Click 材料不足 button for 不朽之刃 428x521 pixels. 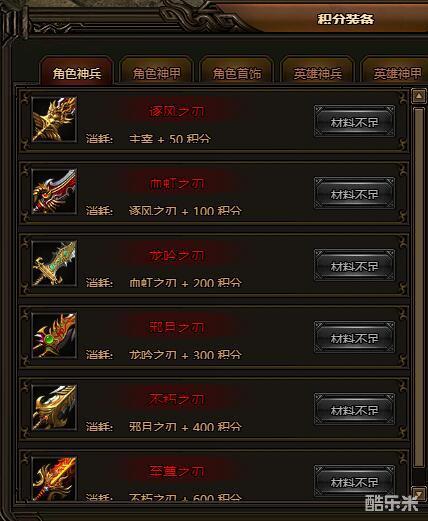(x=354, y=409)
